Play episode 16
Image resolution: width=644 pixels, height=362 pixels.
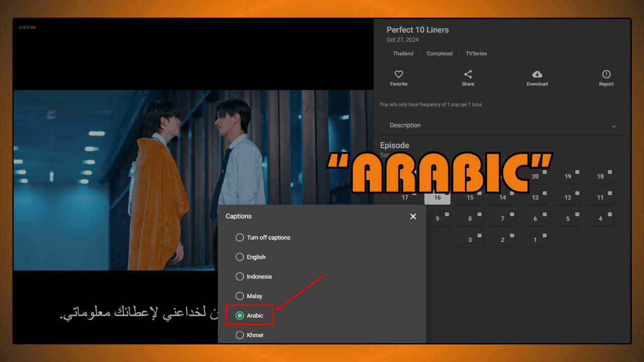pos(437,198)
